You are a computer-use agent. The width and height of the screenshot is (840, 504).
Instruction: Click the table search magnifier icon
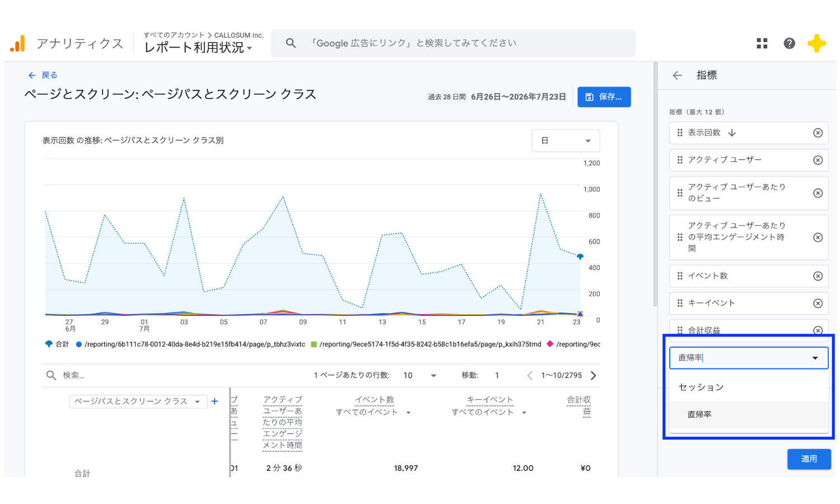click(51, 375)
